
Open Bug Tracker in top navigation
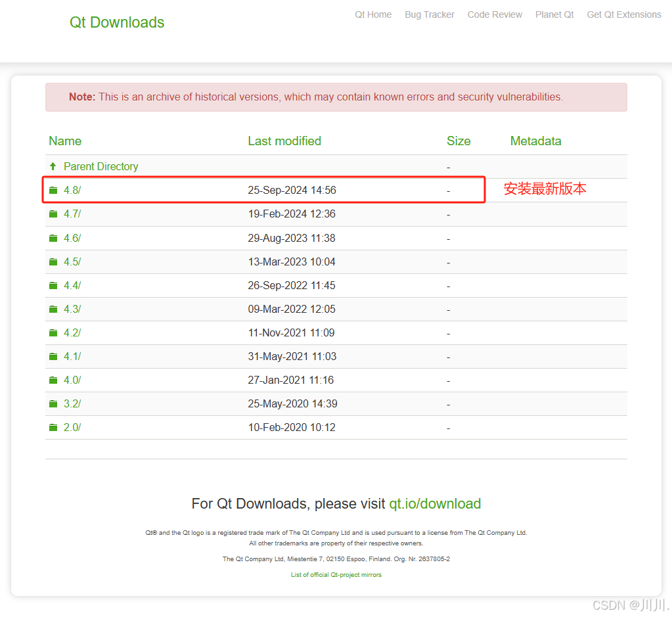point(430,14)
